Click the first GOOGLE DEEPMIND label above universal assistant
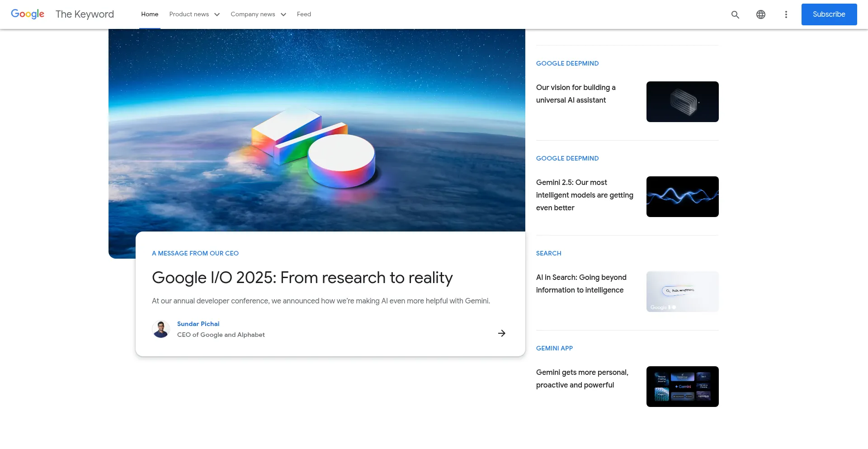Screen dimensions: 868x449 [x=567, y=63]
